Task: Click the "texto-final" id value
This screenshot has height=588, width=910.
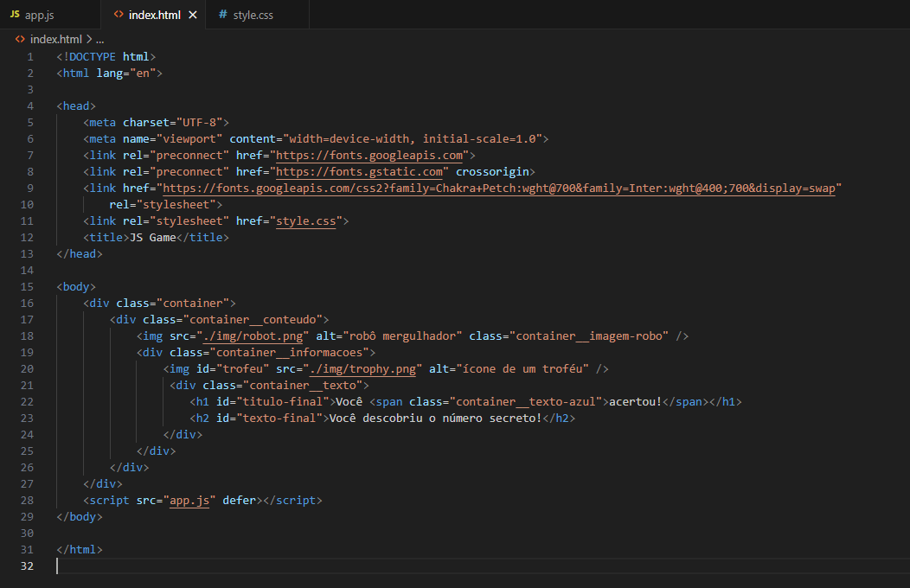Action: tap(279, 419)
